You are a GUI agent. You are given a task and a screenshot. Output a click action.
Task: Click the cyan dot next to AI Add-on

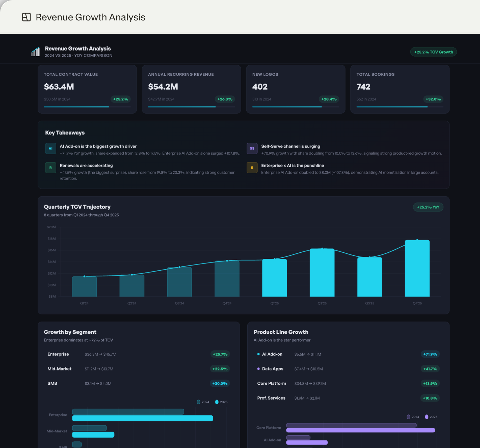[x=258, y=354]
